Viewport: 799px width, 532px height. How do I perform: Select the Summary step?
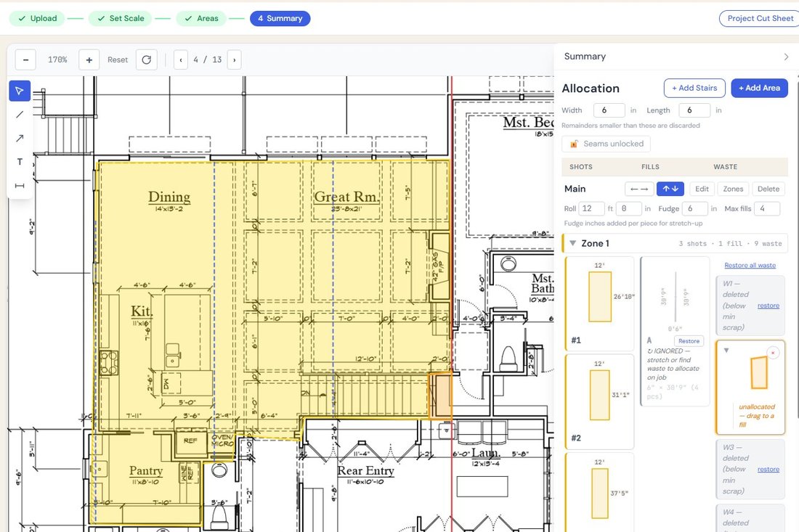(x=280, y=18)
